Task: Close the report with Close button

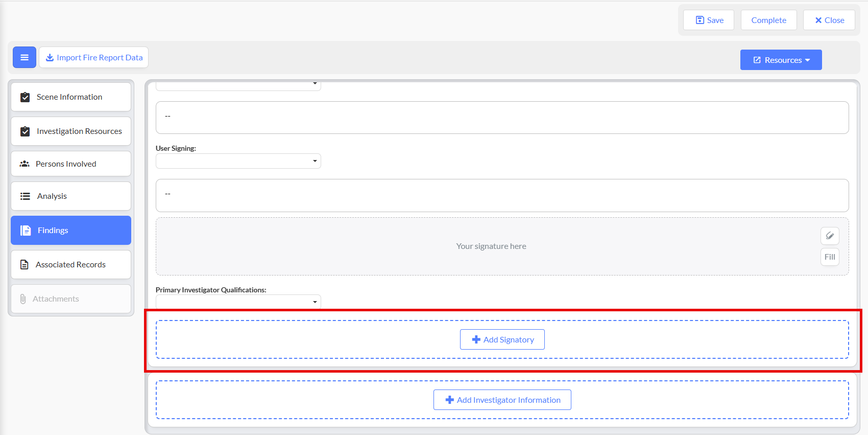Action: click(829, 20)
